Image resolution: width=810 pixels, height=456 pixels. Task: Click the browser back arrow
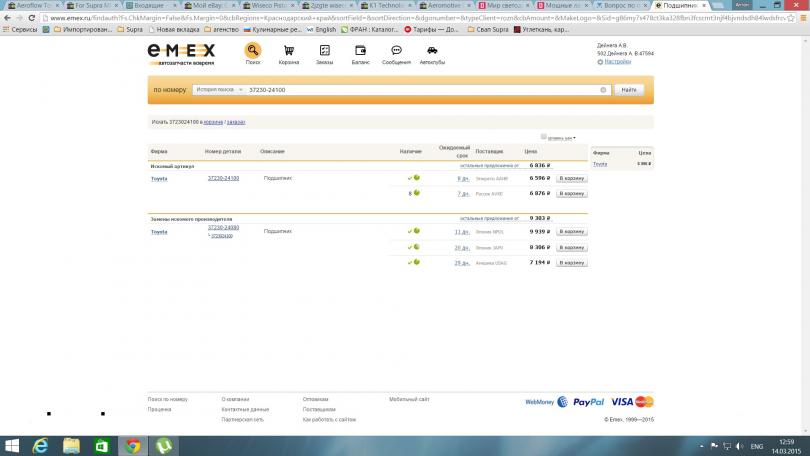click(x=7, y=18)
